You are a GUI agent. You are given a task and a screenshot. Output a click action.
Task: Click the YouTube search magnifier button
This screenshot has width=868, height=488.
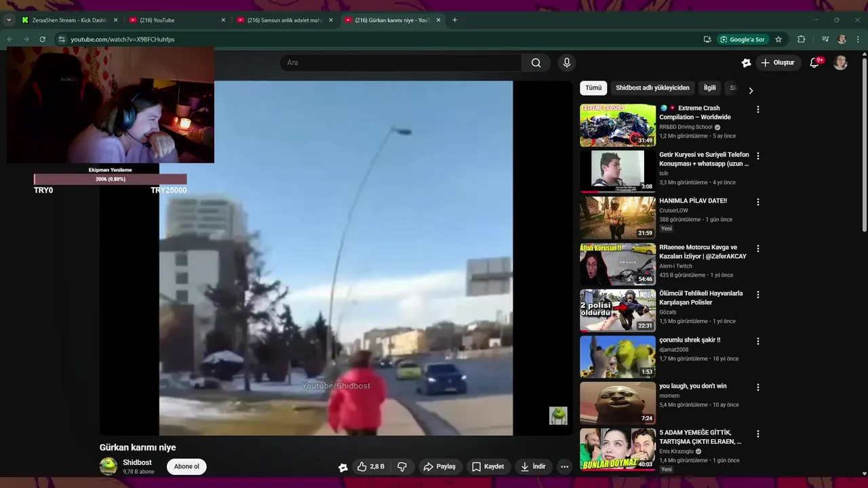[536, 63]
